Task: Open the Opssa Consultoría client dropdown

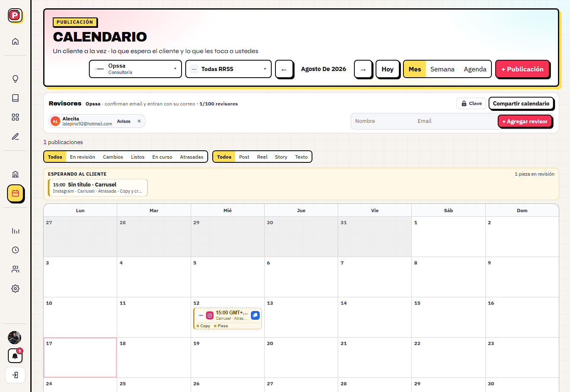Action: [135, 69]
